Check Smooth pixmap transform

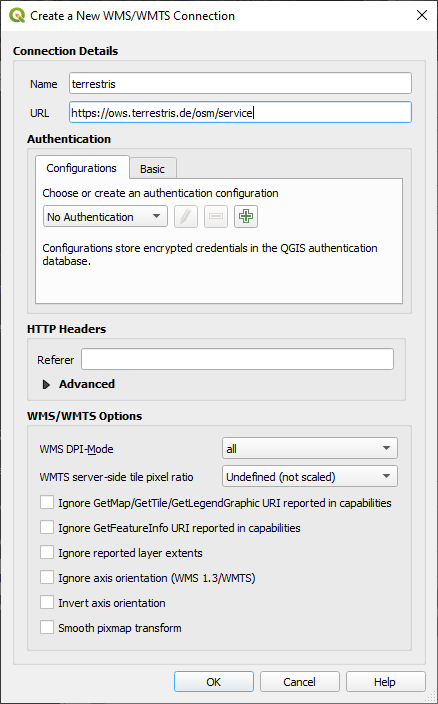[47, 628]
